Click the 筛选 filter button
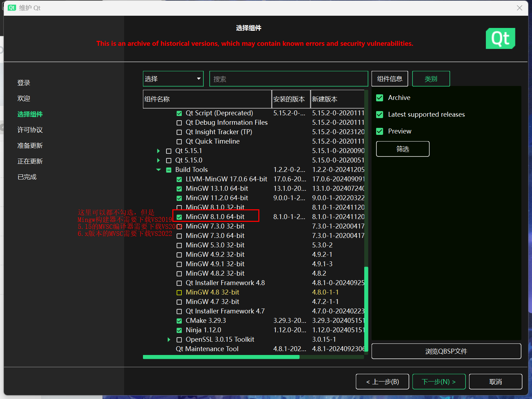532x399 pixels. pyautogui.click(x=402, y=149)
